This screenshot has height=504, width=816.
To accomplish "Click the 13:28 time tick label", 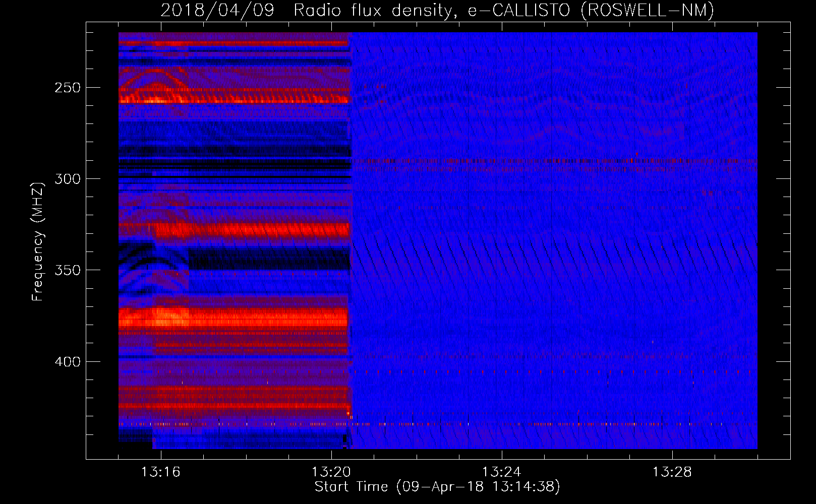I will pos(672,472).
